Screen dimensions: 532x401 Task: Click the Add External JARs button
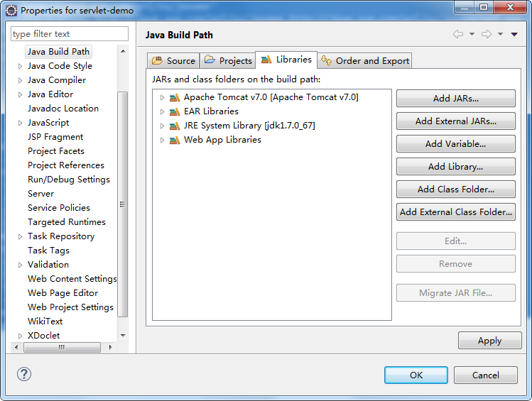coord(455,121)
